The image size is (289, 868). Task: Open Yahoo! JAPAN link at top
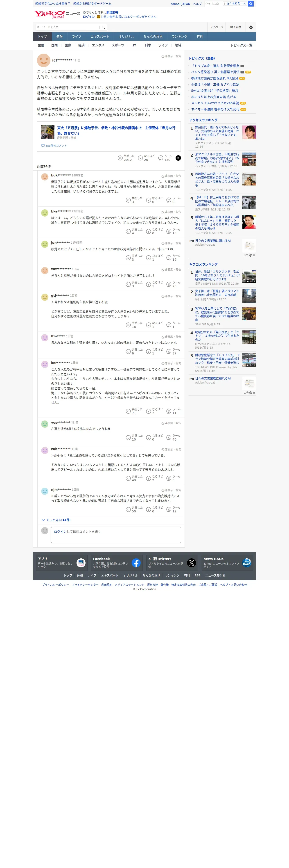coord(180,4)
